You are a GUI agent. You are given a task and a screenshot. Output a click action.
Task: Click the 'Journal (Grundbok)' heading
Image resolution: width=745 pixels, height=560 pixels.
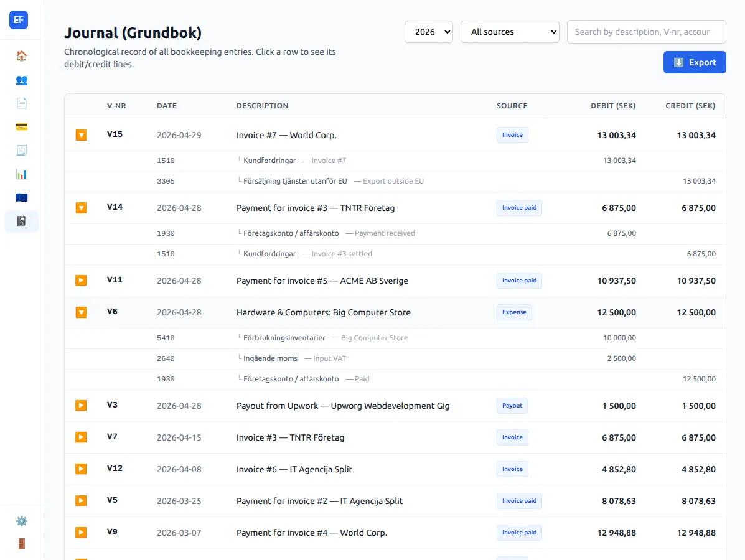tap(133, 33)
